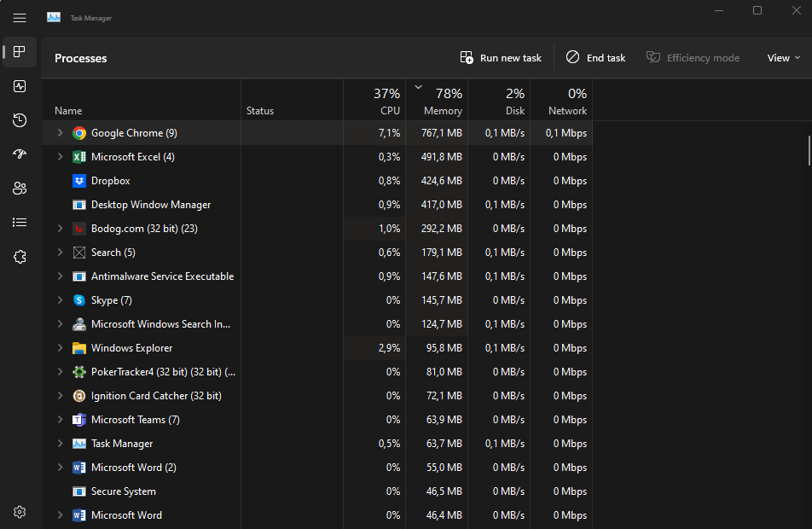Image resolution: width=812 pixels, height=529 pixels.
Task: Sort by the Status column header
Action: [292, 100]
